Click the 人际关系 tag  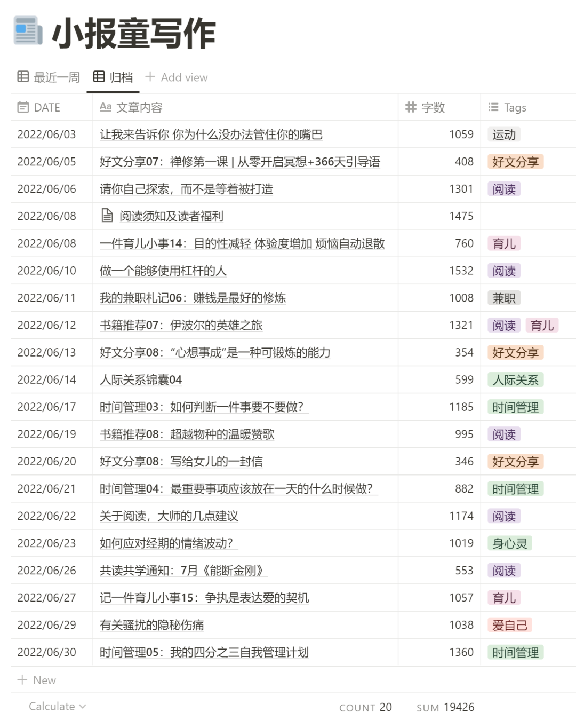pos(515,379)
